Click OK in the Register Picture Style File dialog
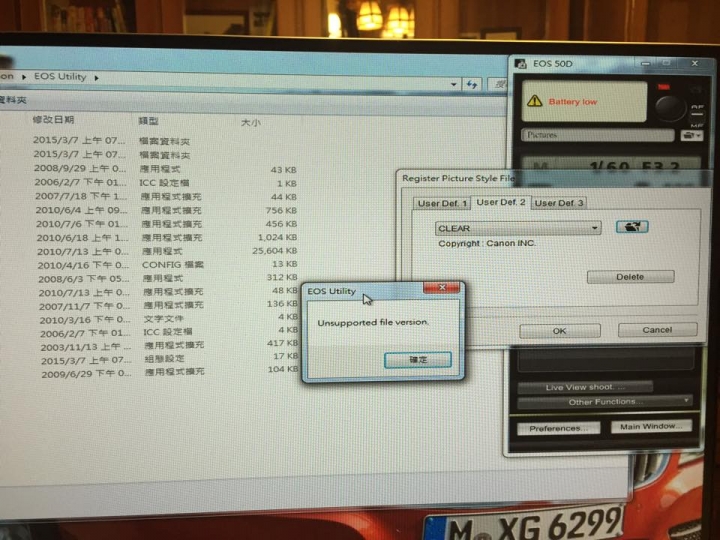 click(x=559, y=331)
